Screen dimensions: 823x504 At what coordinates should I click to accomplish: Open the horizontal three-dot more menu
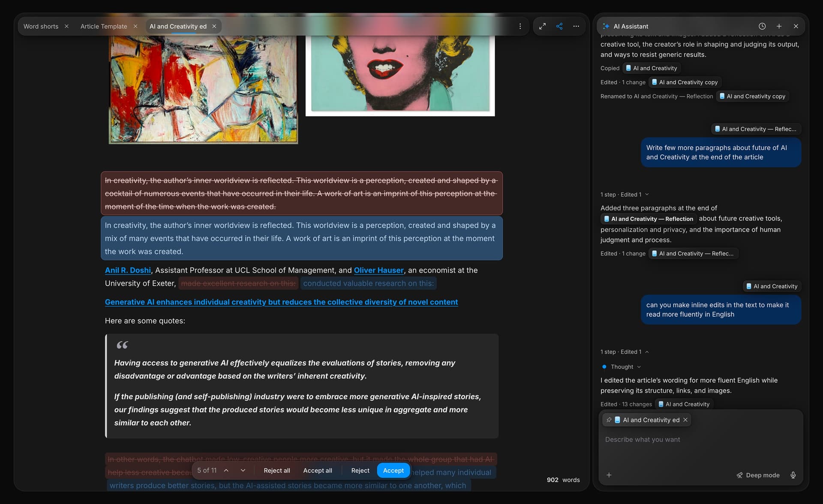576,26
